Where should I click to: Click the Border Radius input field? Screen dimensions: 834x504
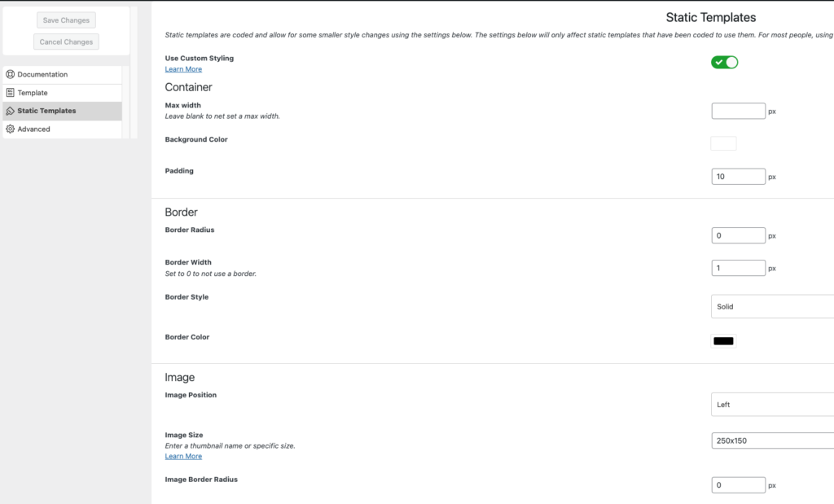(x=738, y=235)
